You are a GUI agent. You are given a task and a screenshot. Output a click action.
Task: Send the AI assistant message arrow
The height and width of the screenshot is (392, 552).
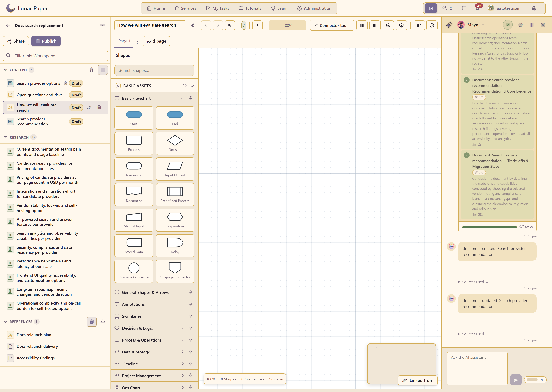[516, 380]
